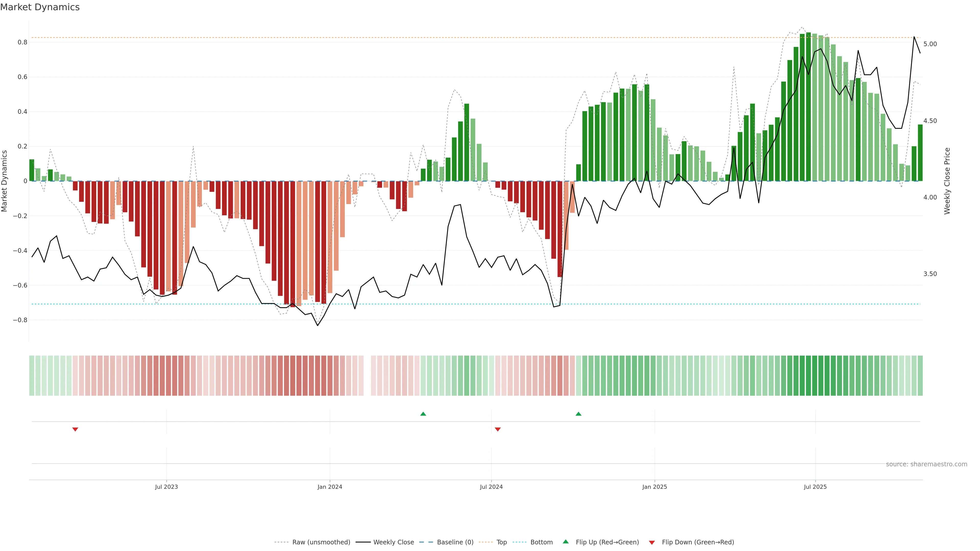The height and width of the screenshot is (551, 980).
Task: Click the Market Dynamics chart title
Action: [x=40, y=7]
